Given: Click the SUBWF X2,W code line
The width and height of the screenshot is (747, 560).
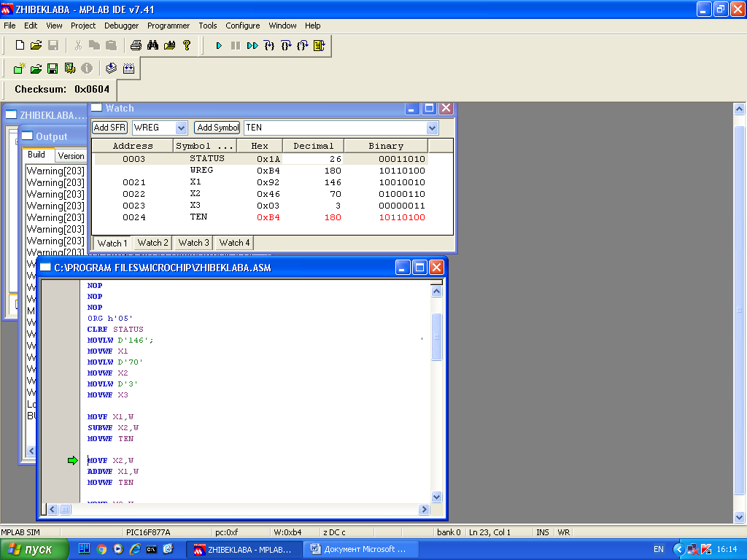Looking at the screenshot, I should point(113,427).
